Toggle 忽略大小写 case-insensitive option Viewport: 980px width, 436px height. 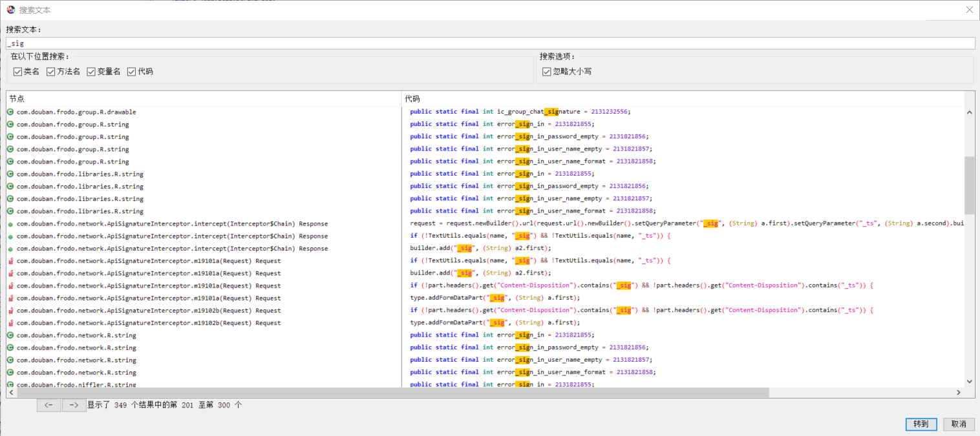[547, 72]
